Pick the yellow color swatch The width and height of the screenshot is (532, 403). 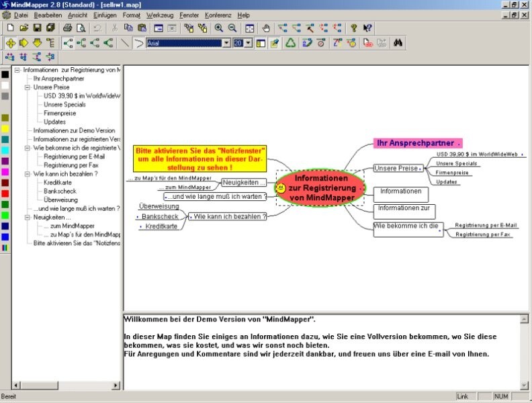(5, 129)
